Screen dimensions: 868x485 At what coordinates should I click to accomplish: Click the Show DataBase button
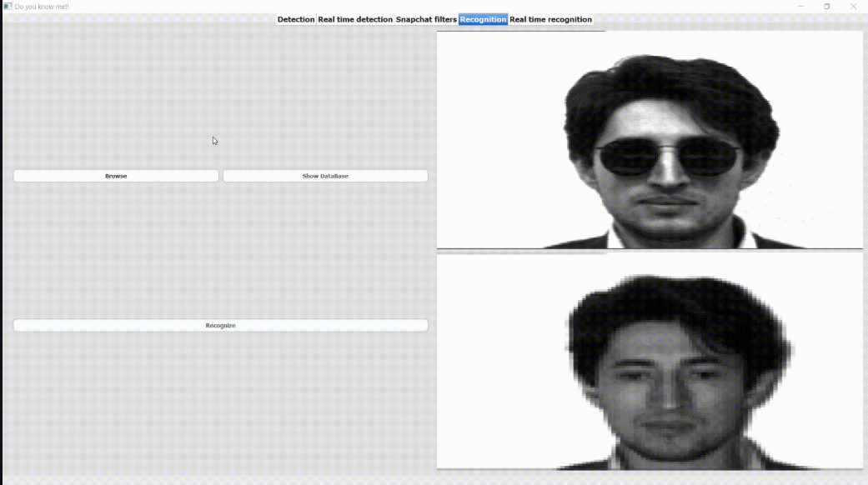(x=325, y=176)
